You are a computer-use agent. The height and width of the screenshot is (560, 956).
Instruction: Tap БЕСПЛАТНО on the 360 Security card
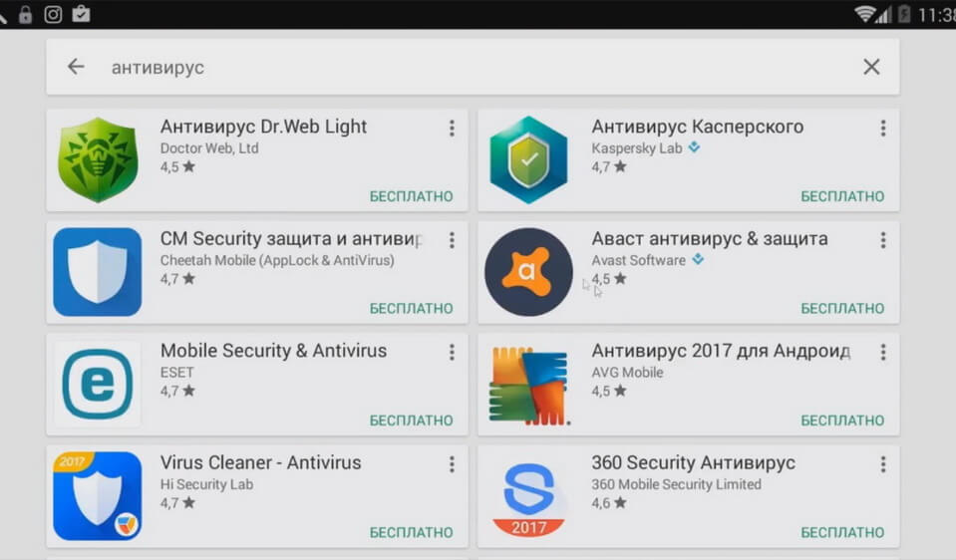842,532
